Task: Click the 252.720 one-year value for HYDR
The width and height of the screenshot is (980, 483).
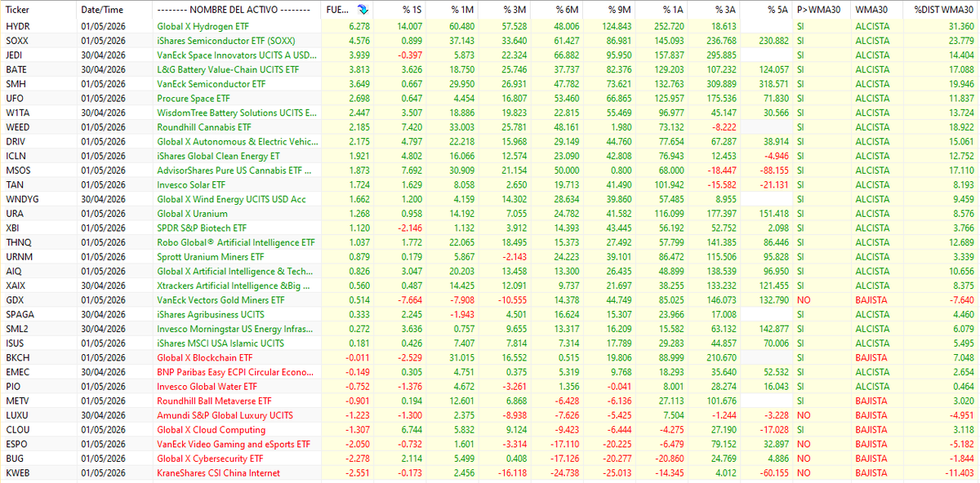Action: [668, 26]
